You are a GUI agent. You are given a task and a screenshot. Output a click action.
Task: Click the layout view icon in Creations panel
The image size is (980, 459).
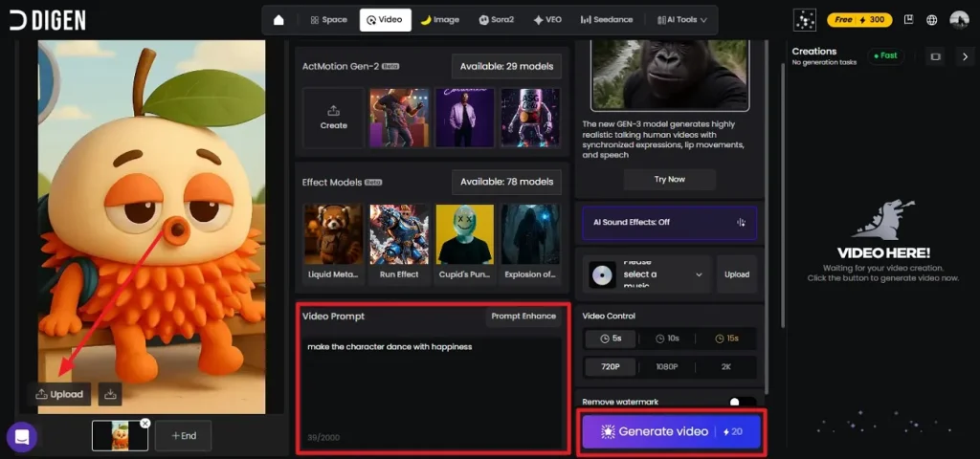coord(935,56)
